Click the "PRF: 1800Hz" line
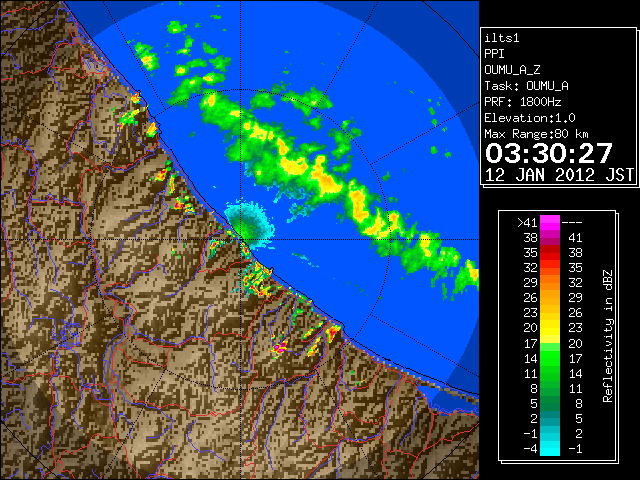This screenshot has height=480, width=640. pyautogui.click(x=523, y=102)
